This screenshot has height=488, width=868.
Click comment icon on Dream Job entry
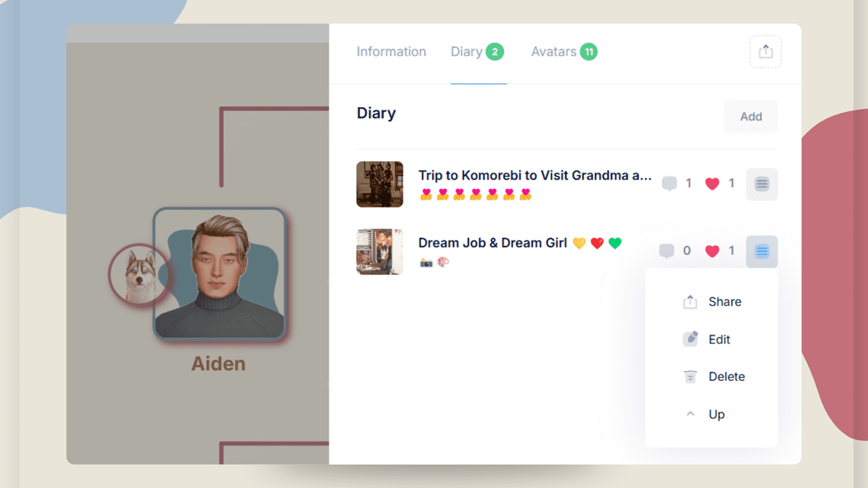667,251
